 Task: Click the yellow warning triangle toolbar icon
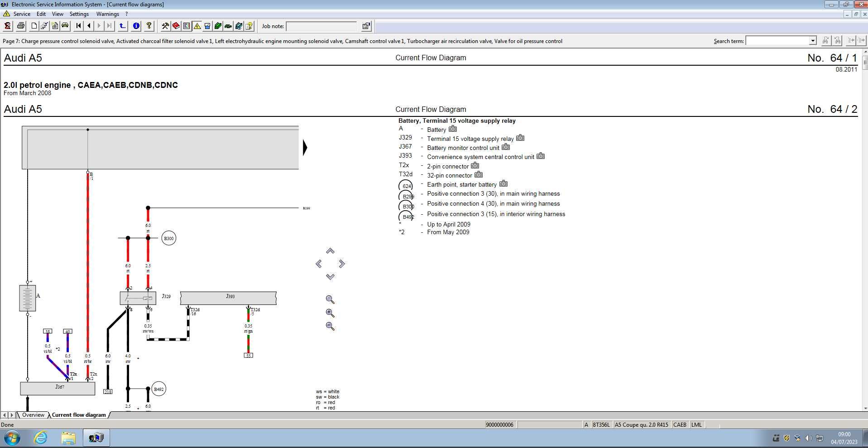pos(197,26)
